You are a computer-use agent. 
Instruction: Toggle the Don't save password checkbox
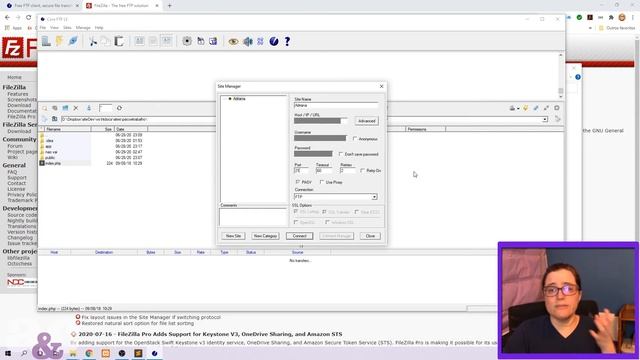coord(341,154)
